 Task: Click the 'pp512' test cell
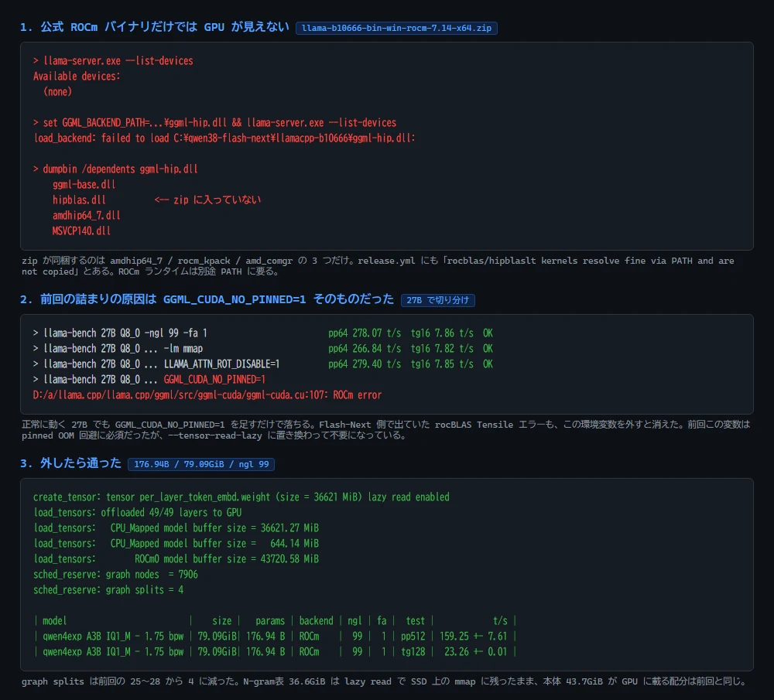click(x=413, y=637)
